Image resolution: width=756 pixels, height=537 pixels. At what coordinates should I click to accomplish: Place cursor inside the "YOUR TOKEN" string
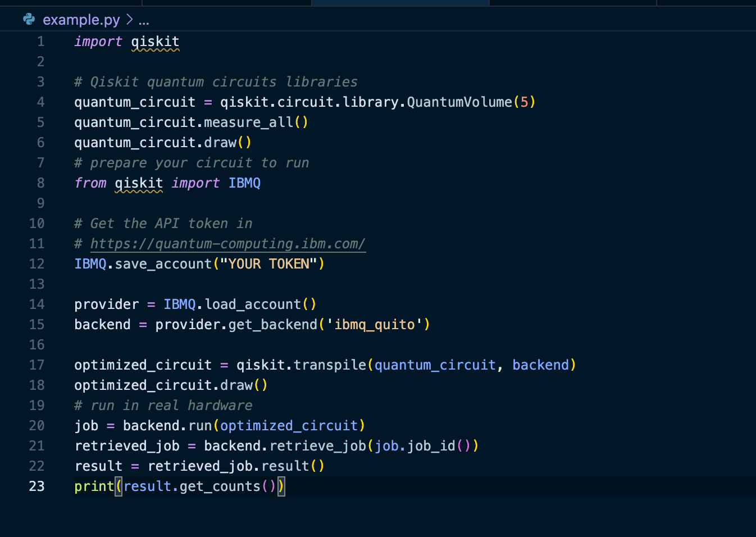pyautogui.click(x=270, y=263)
